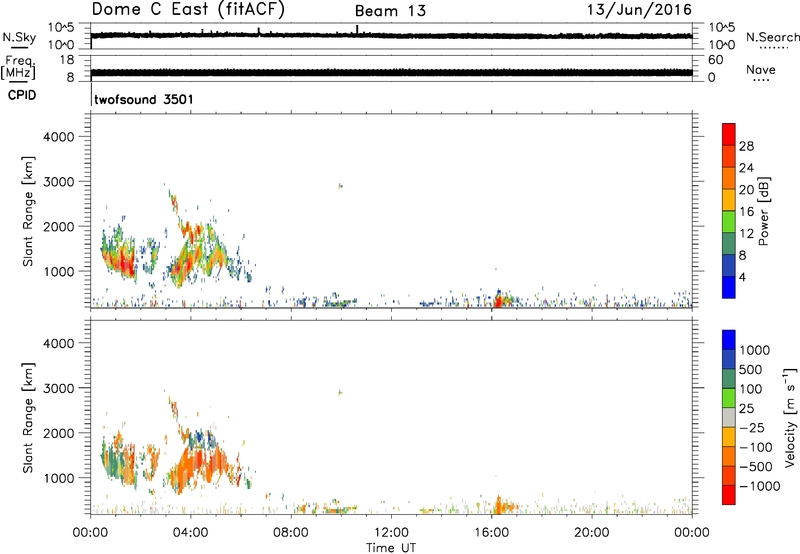The image size is (800, 554).
Task: Click the date '13/Jun/2016'
Action: 639,9
